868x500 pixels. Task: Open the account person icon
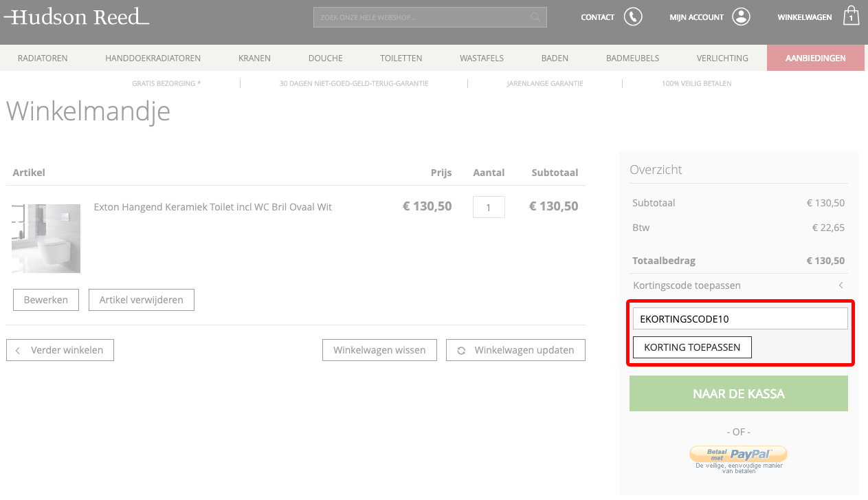click(741, 17)
